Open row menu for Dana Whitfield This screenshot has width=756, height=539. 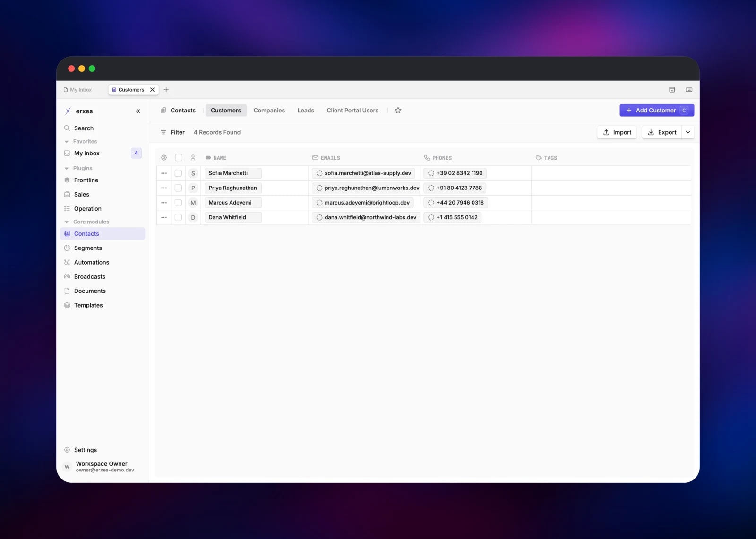click(x=164, y=217)
